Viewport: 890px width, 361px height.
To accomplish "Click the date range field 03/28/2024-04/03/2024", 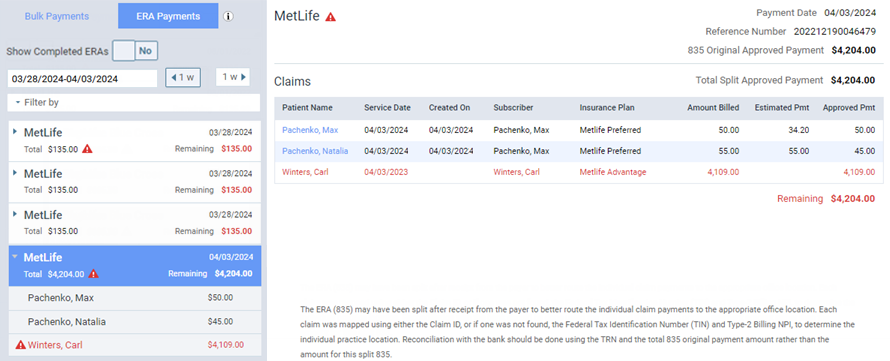I will (x=82, y=79).
